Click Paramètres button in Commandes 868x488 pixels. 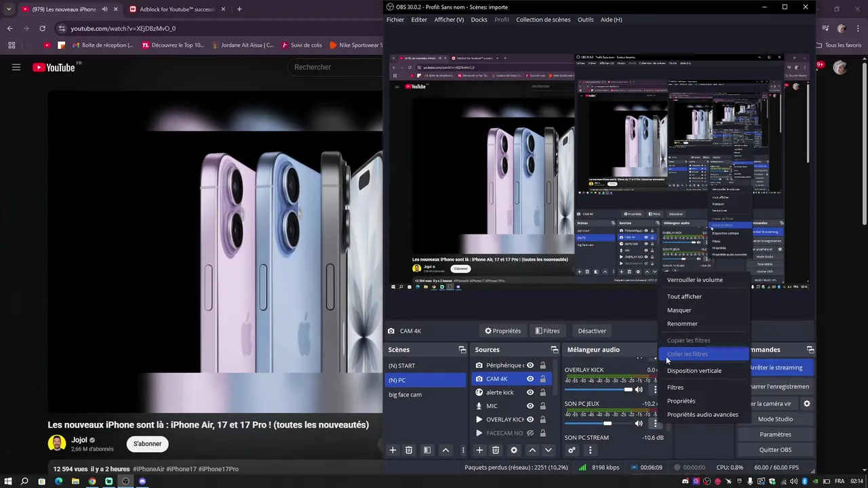coord(775,434)
